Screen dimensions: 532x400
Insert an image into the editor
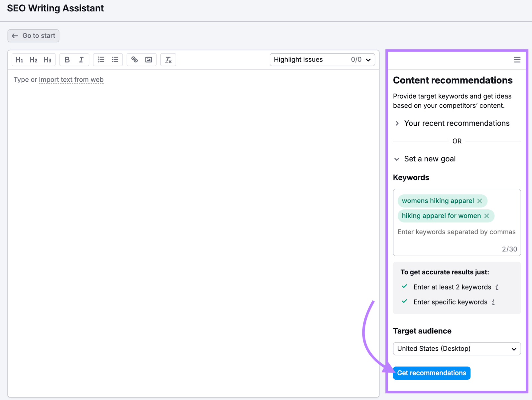[x=148, y=60]
